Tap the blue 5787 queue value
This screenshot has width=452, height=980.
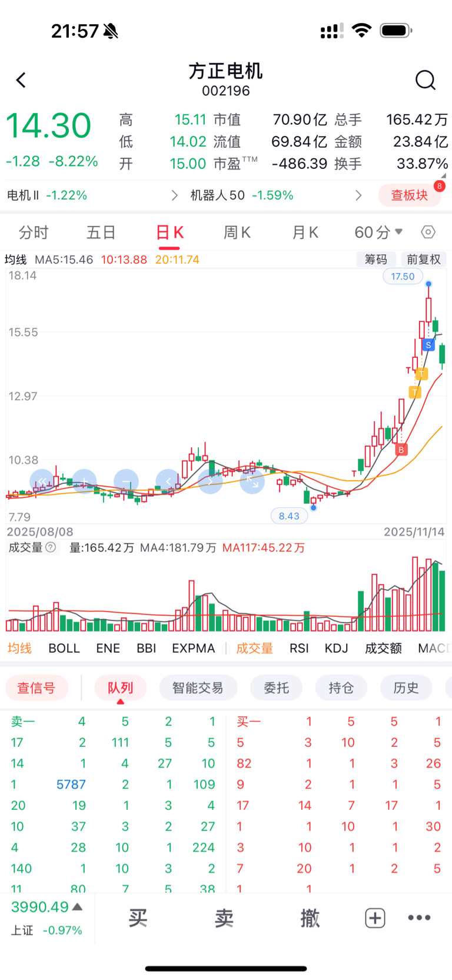(71, 784)
